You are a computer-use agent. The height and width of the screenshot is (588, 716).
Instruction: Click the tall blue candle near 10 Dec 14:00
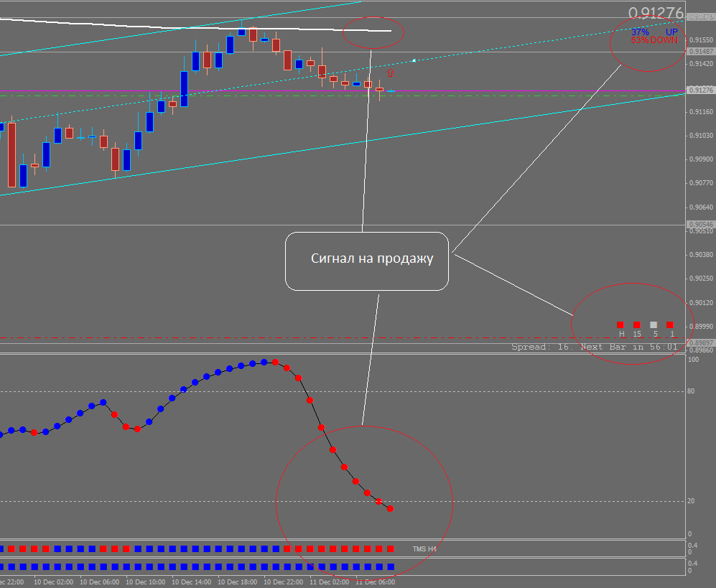(x=184, y=89)
